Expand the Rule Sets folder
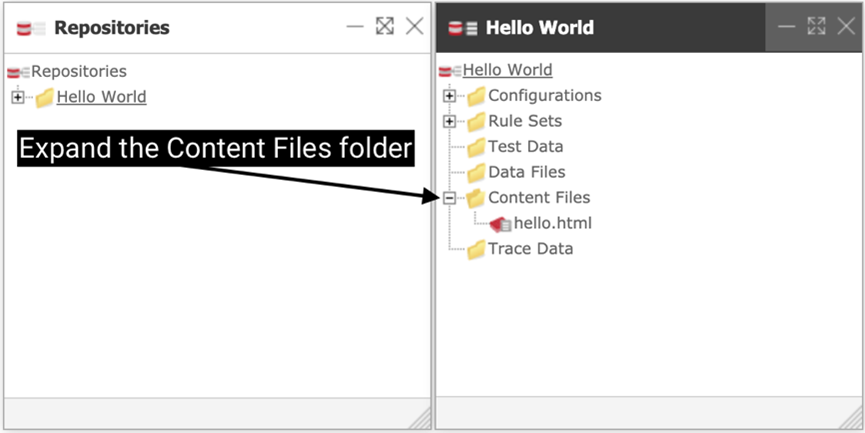This screenshot has height=433, width=865. (449, 121)
